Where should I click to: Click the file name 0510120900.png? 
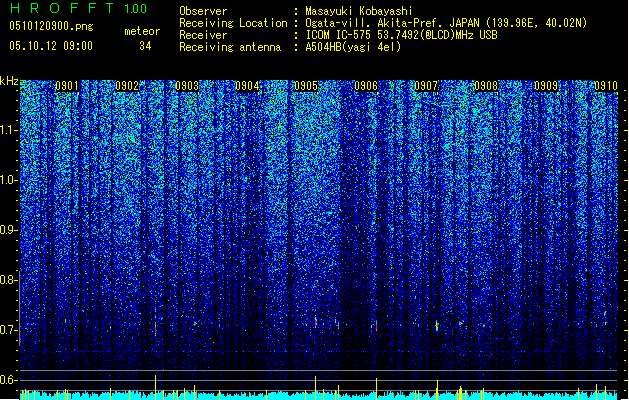[x=51, y=26]
